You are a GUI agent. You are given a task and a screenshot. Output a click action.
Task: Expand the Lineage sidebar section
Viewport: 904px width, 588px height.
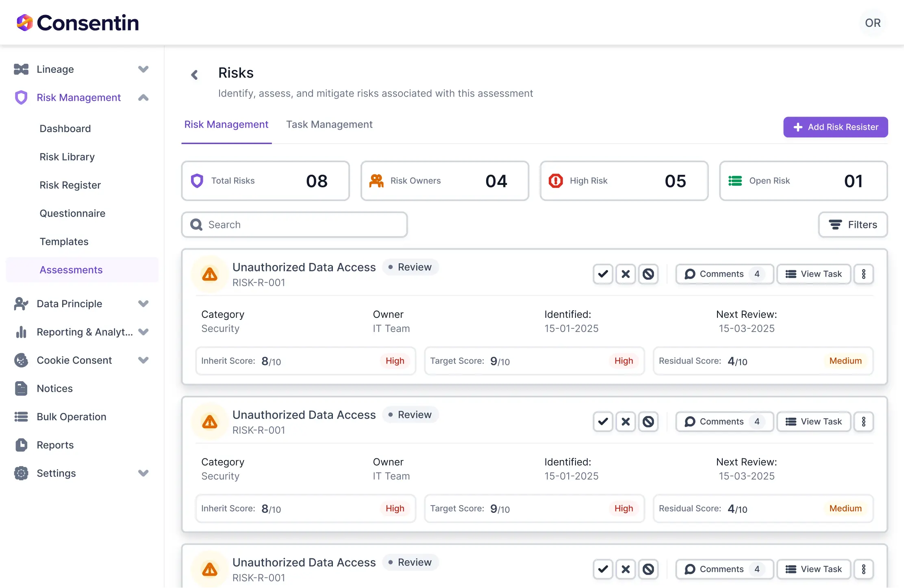(143, 69)
